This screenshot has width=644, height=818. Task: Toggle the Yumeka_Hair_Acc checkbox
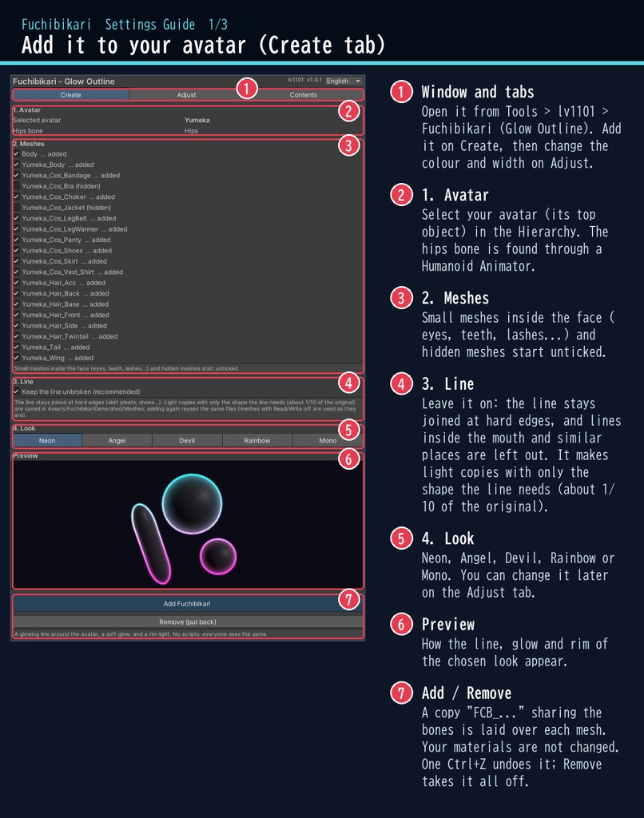17,282
